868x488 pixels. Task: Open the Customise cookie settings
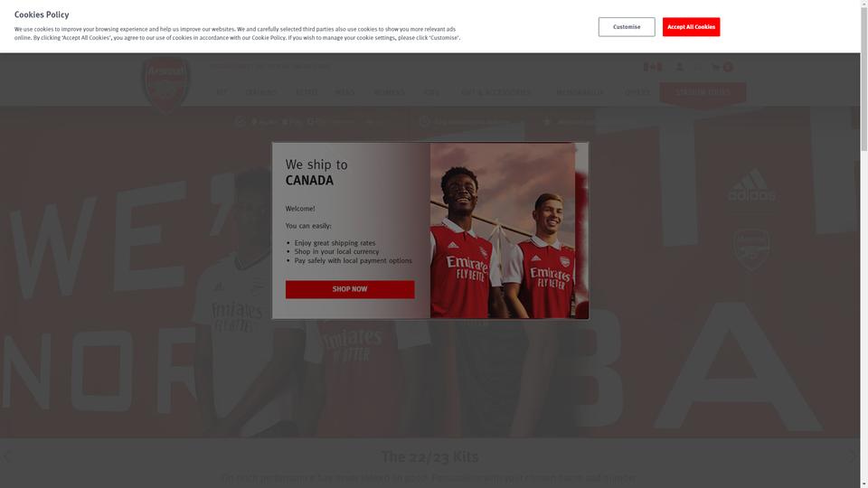click(626, 26)
